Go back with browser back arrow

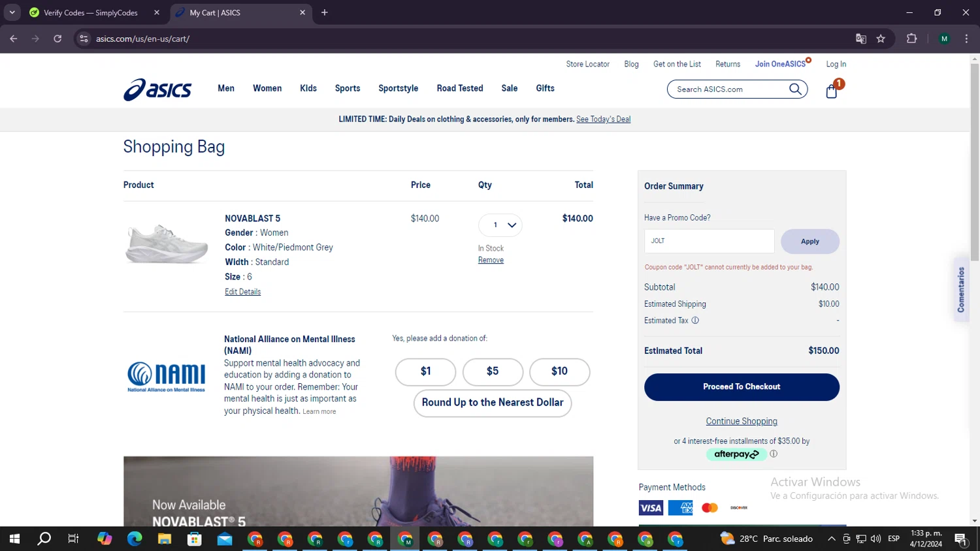(14, 39)
